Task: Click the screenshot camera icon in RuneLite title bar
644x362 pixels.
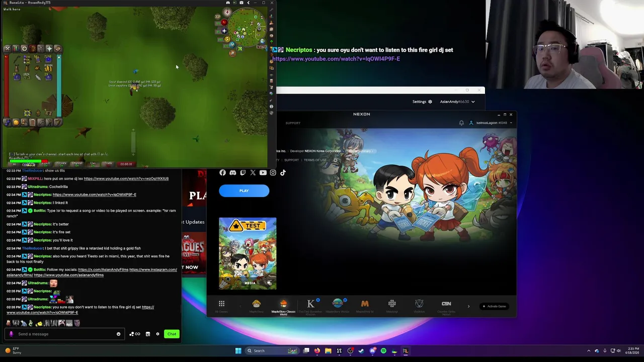Action: tap(242, 3)
